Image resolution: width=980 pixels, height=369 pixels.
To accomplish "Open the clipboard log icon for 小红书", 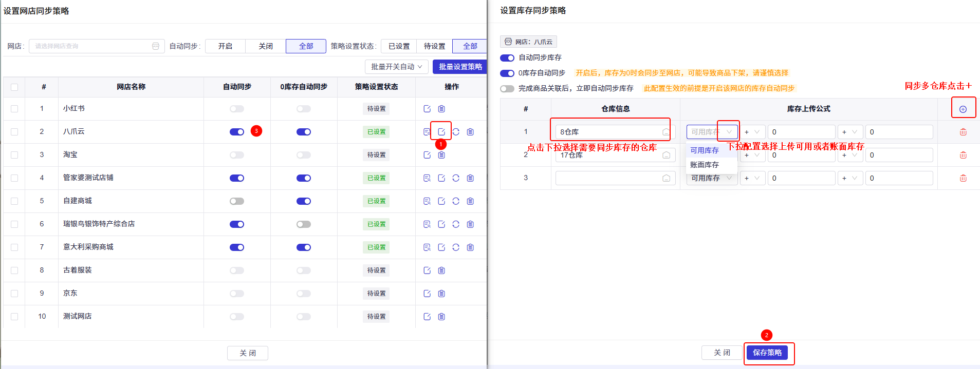I will [441, 109].
